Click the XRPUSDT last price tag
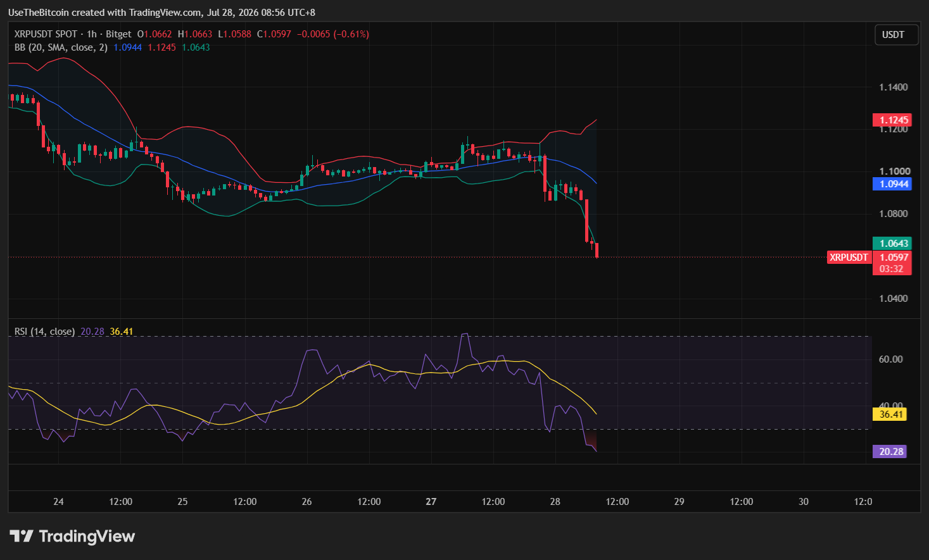This screenshot has width=929, height=560. coord(849,258)
